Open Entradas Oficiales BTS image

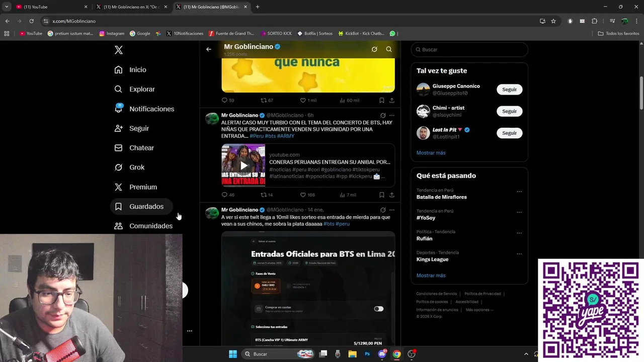click(308, 288)
